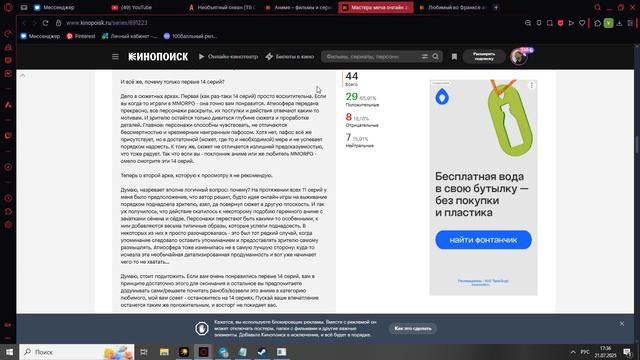This screenshot has height=360, width=640.
Task: Open the Kinopoisk hamburger menu
Action: tap(115, 57)
